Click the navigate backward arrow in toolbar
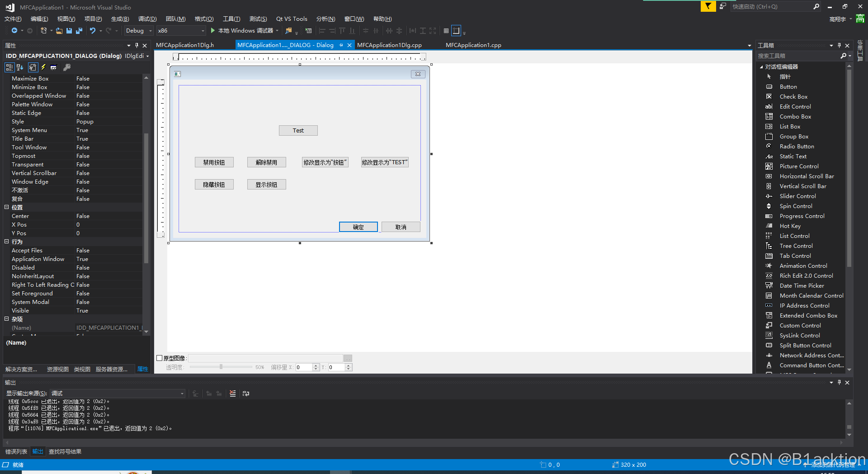This screenshot has height=474, width=868. [x=14, y=31]
